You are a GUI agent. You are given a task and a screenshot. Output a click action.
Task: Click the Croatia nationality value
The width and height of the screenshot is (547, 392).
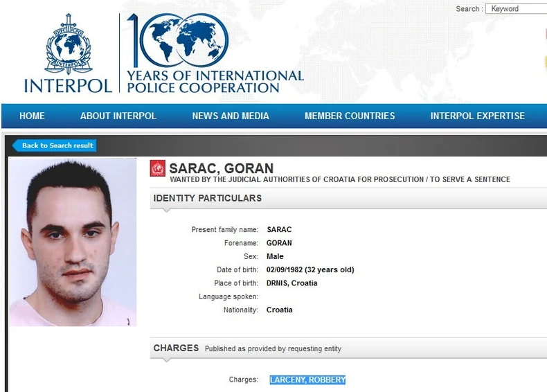coord(280,310)
